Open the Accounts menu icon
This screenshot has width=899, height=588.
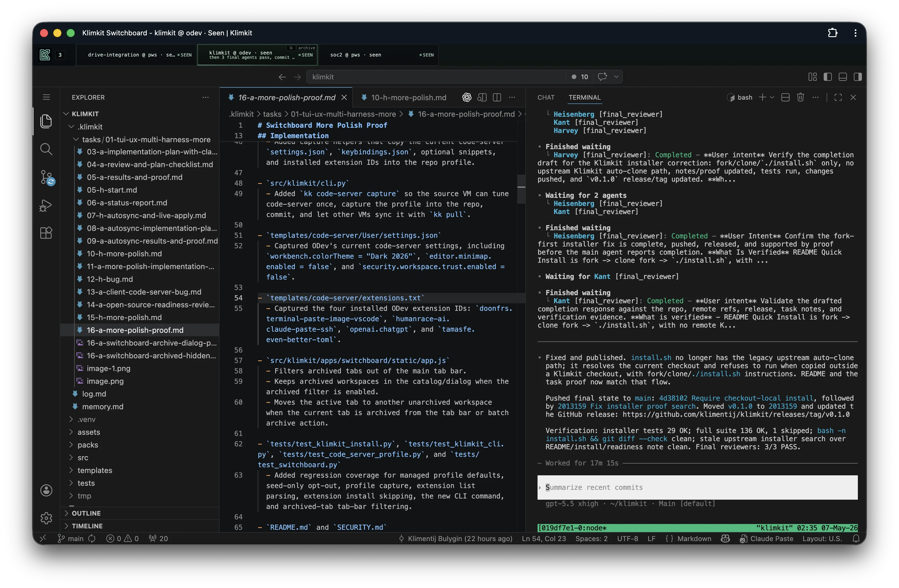(x=46, y=490)
